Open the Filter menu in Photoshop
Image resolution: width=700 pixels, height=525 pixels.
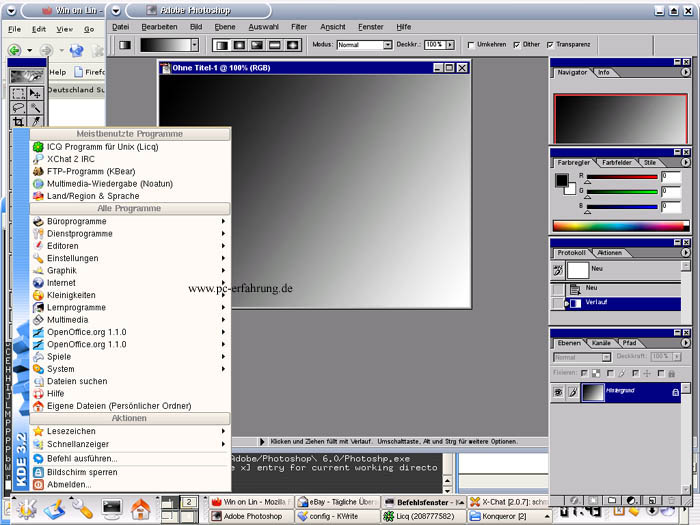pos(299,26)
